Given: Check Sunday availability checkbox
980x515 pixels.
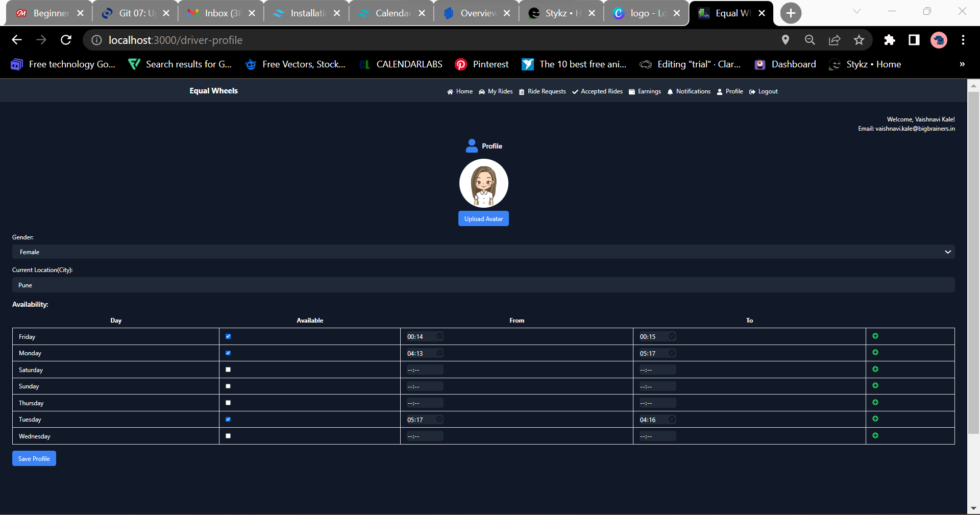Looking at the screenshot, I should pyautogui.click(x=228, y=386).
